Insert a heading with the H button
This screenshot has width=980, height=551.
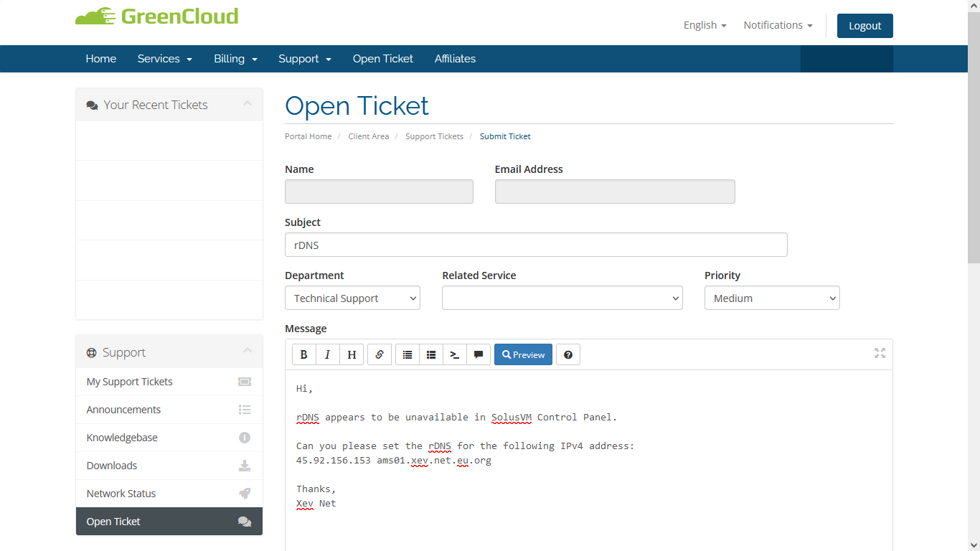(352, 354)
